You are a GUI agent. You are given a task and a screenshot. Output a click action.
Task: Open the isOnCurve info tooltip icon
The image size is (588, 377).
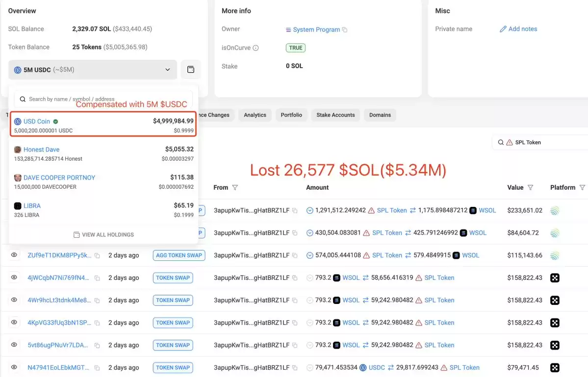point(256,48)
